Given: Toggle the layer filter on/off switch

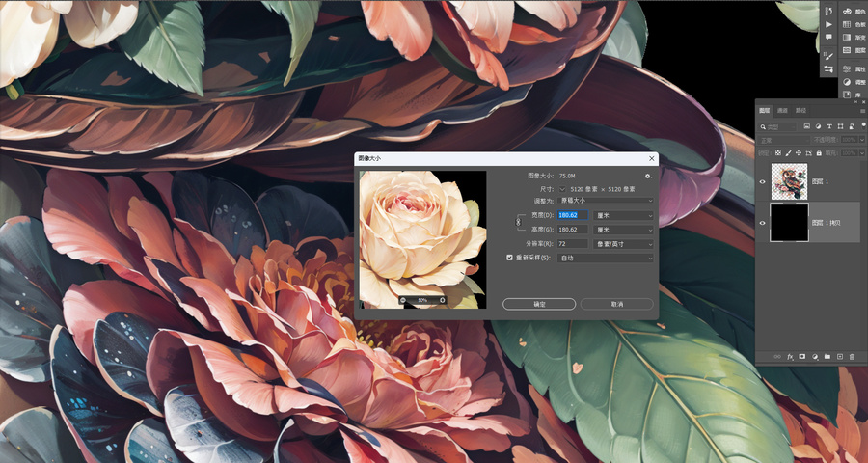Looking at the screenshot, I should [x=863, y=126].
